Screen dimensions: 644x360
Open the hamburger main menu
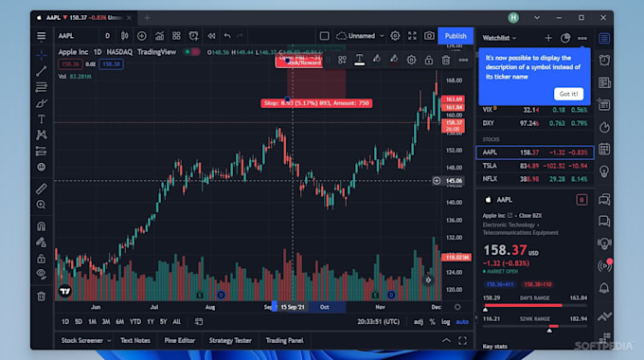point(41,36)
